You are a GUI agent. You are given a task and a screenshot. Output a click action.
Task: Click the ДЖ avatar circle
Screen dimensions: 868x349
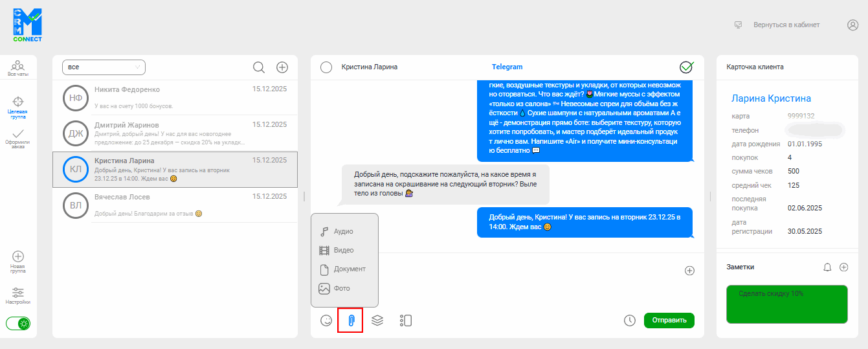pos(75,133)
